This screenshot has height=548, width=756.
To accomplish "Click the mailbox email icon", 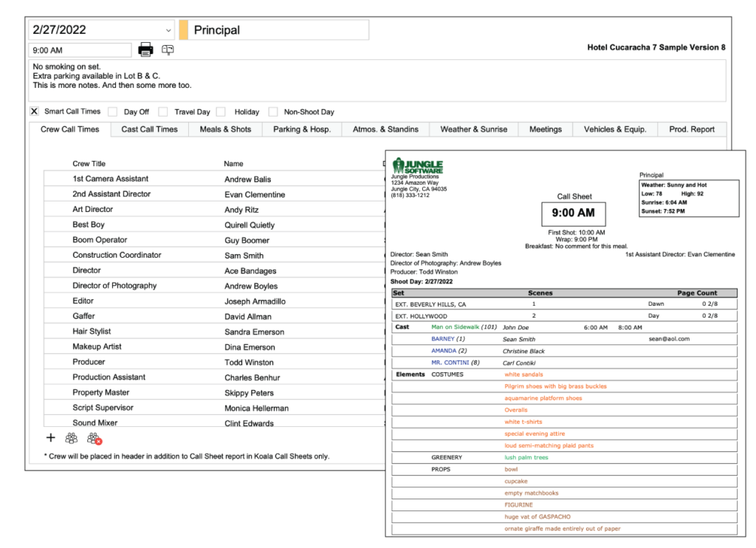I will tap(168, 49).
